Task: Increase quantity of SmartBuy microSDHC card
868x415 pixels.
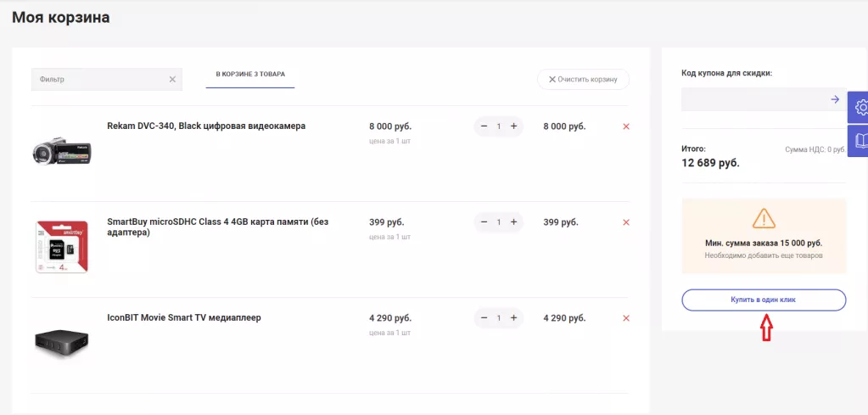Action: click(513, 222)
